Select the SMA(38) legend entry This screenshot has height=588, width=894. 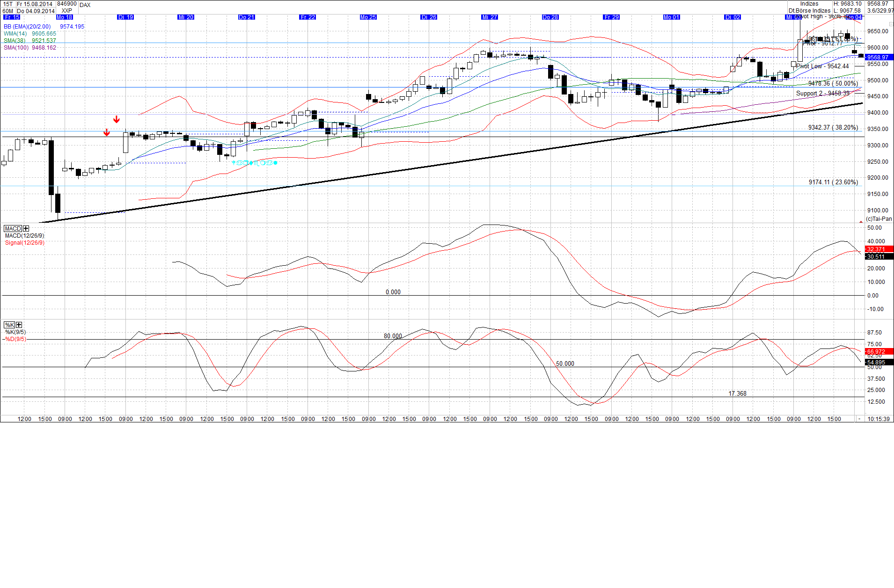[x=15, y=41]
